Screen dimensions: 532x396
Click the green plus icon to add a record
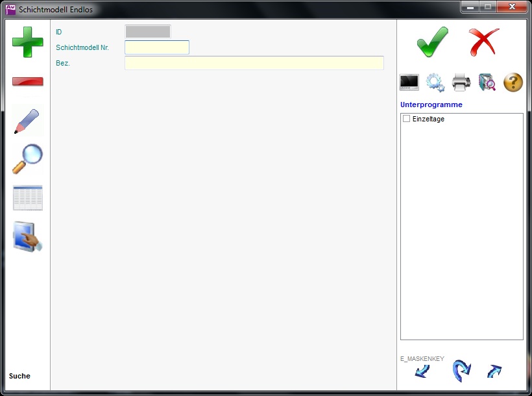click(28, 43)
